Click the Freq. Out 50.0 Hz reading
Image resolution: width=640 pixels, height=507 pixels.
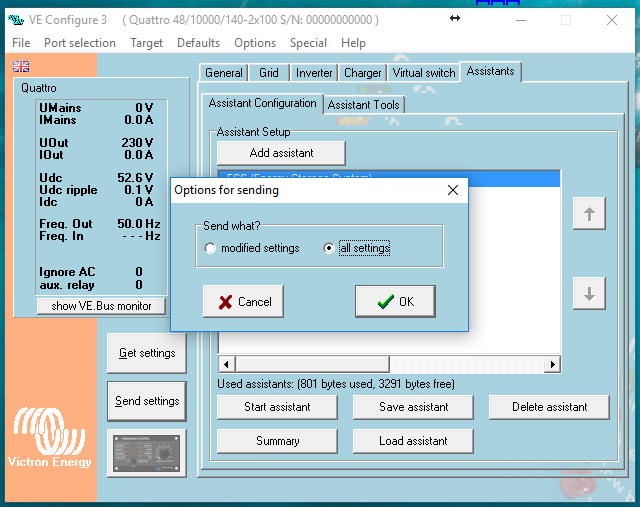click(100, 224)
